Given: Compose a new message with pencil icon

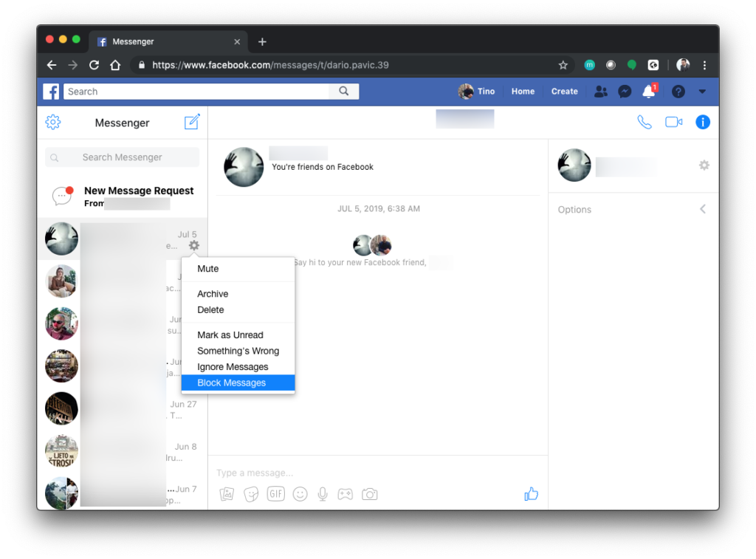Looking at the screenshot, I should click(192, 123).
